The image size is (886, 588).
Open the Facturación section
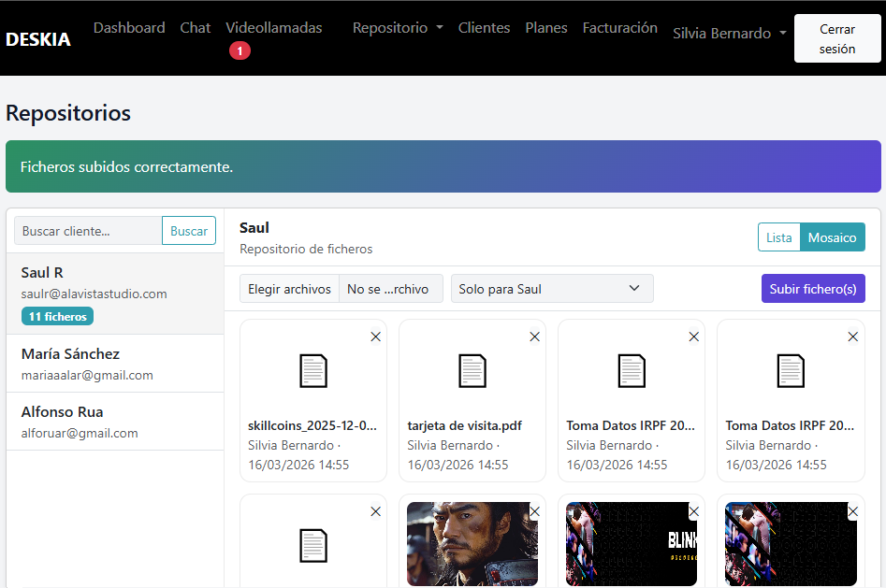[x=619, y=28]
